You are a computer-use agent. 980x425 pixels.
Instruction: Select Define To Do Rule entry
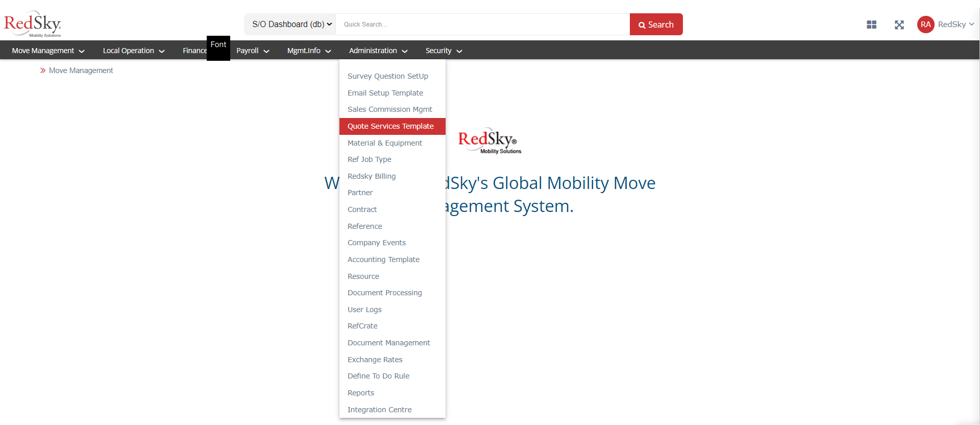pyautogui.click(x=392, y=376)
